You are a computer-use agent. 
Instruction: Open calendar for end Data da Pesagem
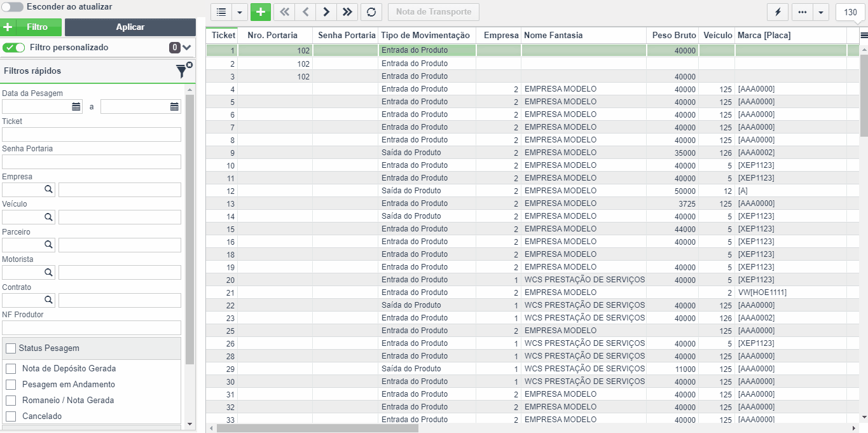point(174,107)
